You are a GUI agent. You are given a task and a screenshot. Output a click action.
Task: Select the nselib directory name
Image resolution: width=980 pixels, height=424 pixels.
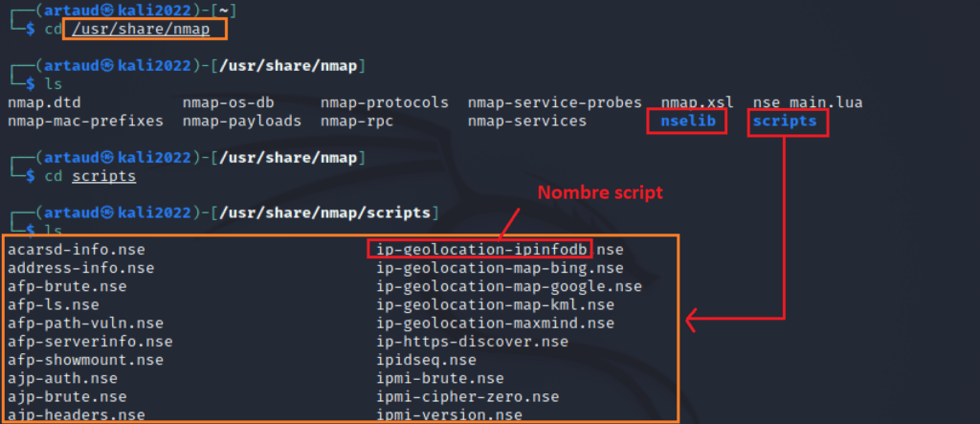pyautogui.click(x=688, y=121)
